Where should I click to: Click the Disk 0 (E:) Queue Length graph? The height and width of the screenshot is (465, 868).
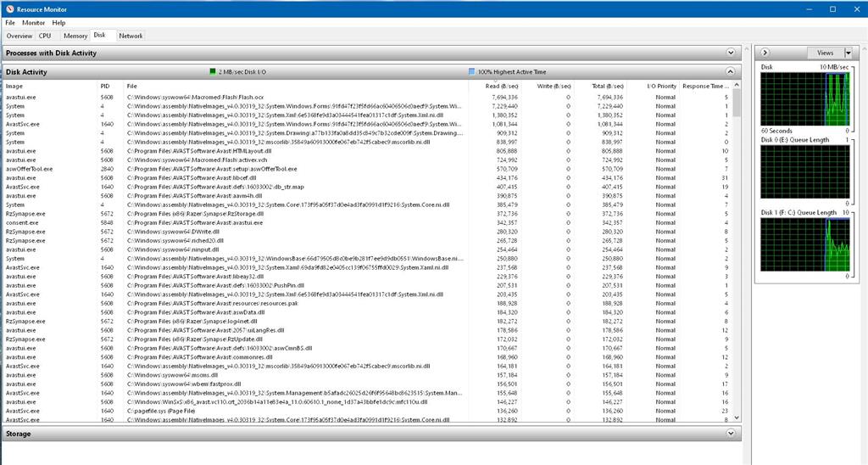click(805, 171)
